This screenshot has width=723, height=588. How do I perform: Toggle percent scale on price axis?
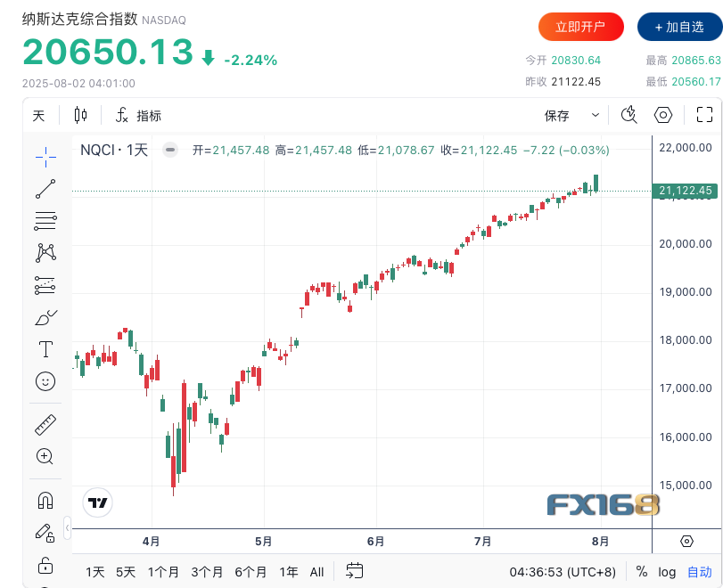[642, 572]
